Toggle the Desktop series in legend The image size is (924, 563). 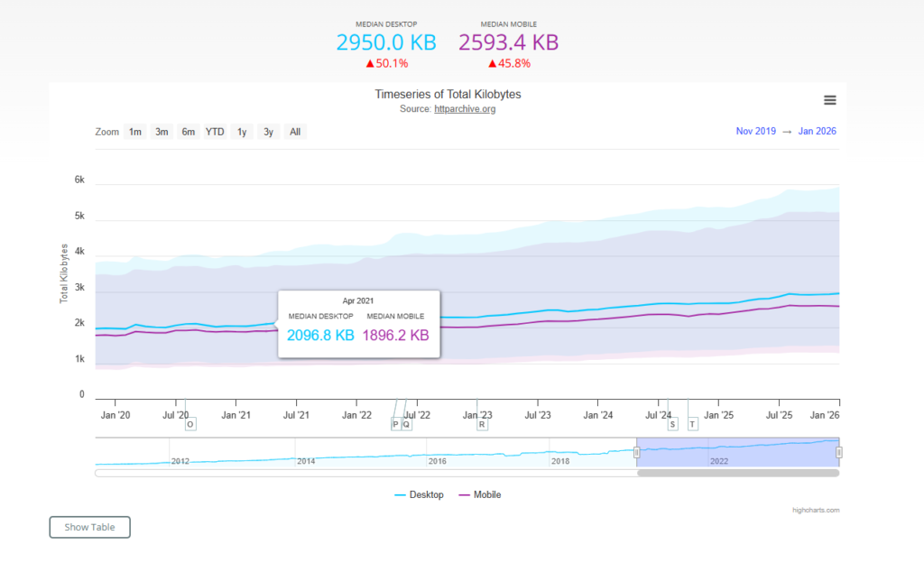[x=420, y=494]
